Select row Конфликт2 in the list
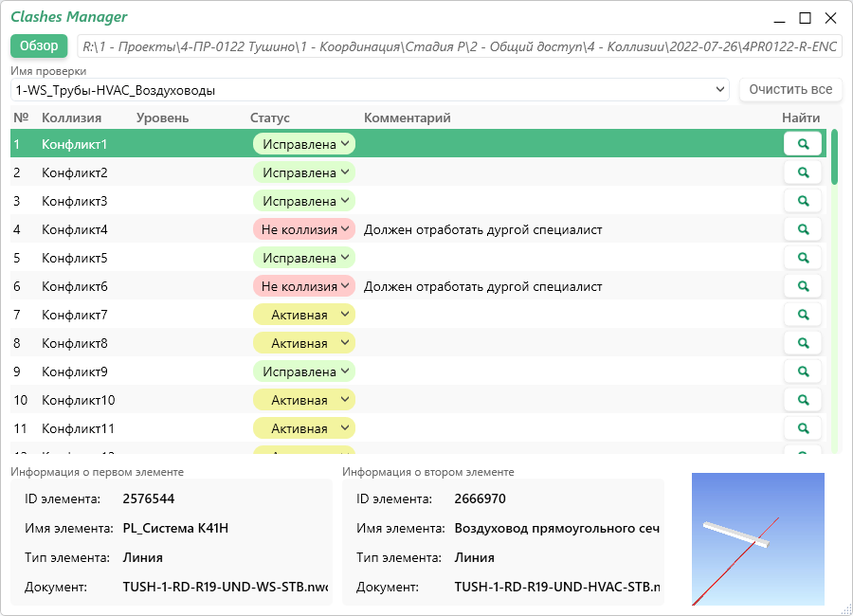The width and height of the screenshot is (853, 616). 418,172
